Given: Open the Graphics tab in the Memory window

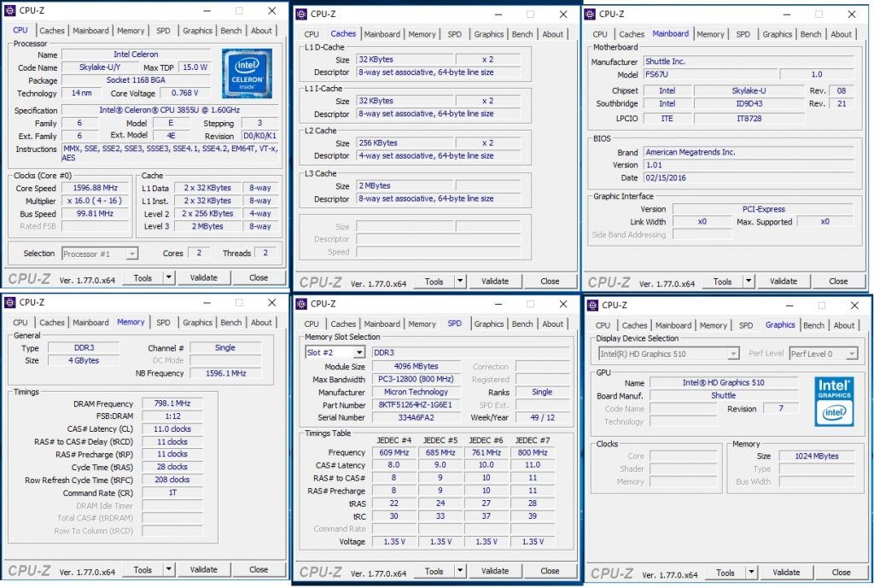Looking at the screenshot, I should coord(197,323).
